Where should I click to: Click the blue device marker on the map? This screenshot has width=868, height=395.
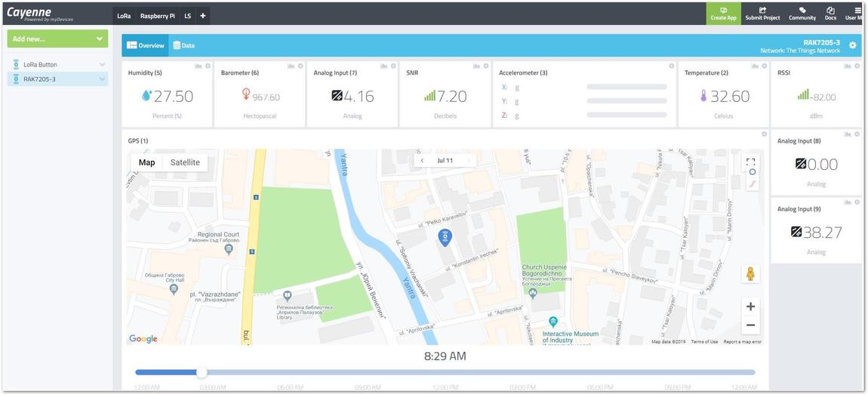[445, 238]
